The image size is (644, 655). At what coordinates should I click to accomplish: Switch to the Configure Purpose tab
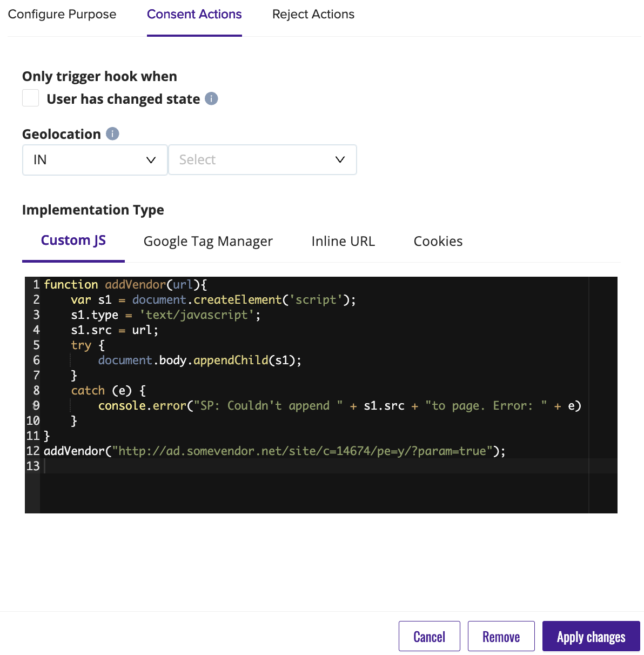pyautogui.click(x=62, y=15)
